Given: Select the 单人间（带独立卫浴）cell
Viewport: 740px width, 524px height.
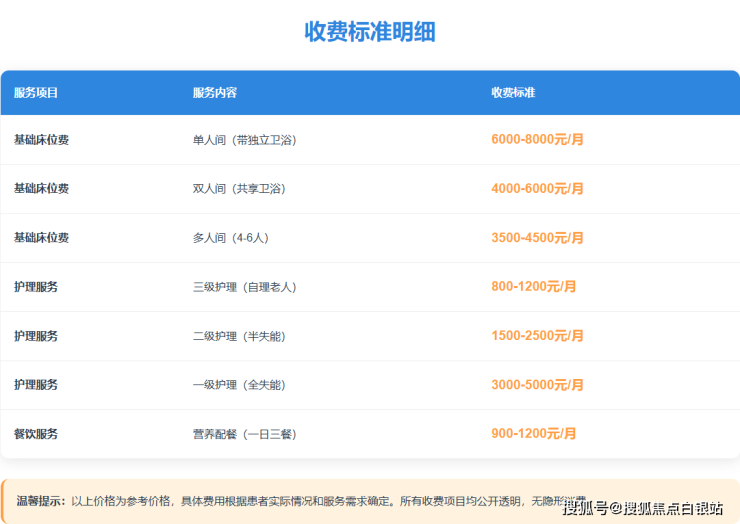Looking at the screenshot, I should click(244, 140).
